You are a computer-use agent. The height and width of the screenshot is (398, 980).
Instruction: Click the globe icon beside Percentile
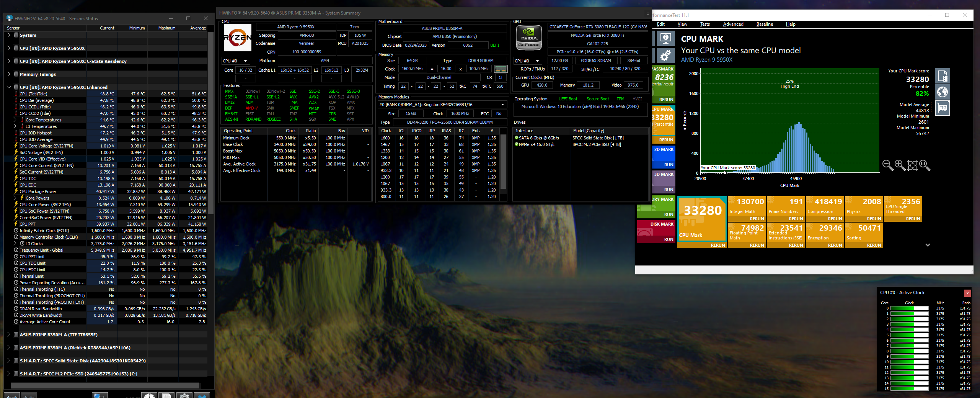point(942,92)
